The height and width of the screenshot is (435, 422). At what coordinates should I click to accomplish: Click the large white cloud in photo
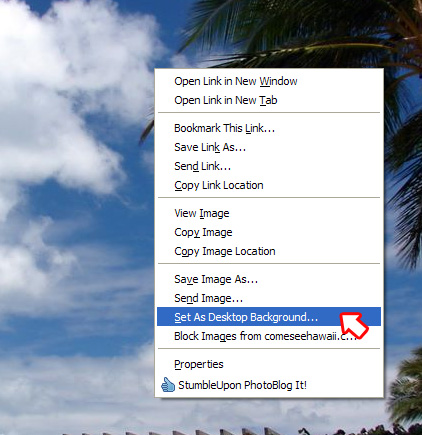(x=60, y=100)
